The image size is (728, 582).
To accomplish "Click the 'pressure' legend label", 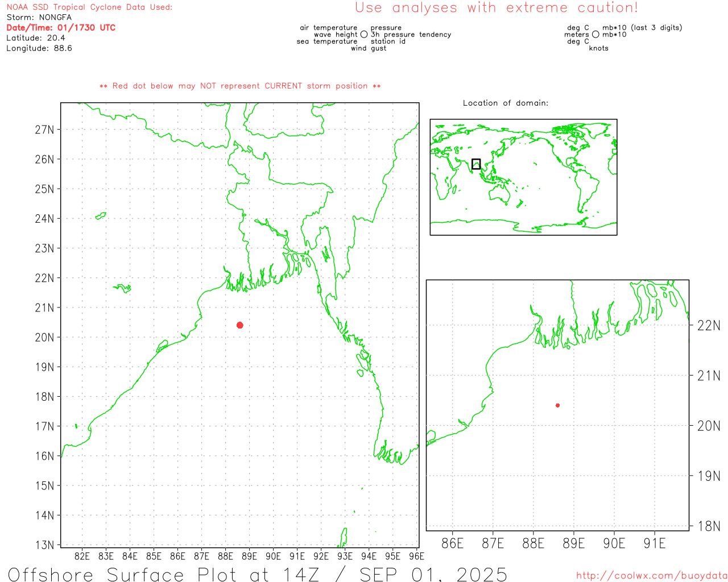I will pos(386,28).
